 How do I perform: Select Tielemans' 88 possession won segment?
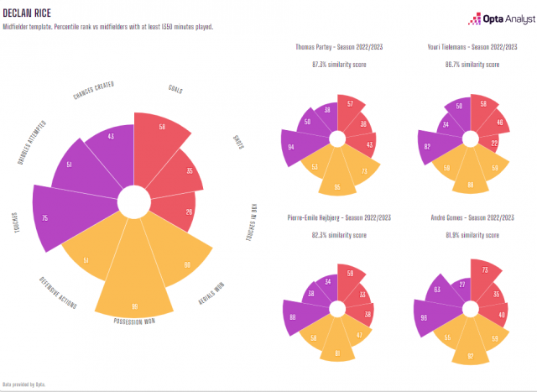[471, 175]
